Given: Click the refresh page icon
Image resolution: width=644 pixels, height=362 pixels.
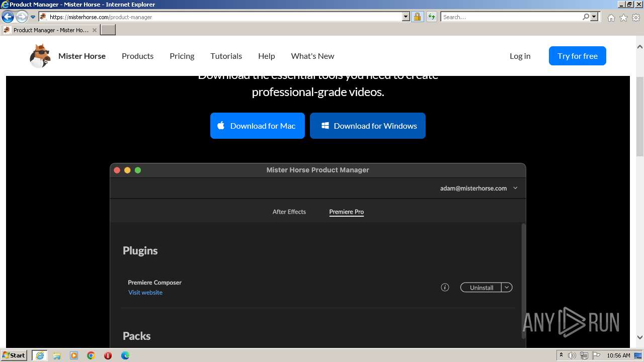Looking at the screenshot, I should coord(431,17).
